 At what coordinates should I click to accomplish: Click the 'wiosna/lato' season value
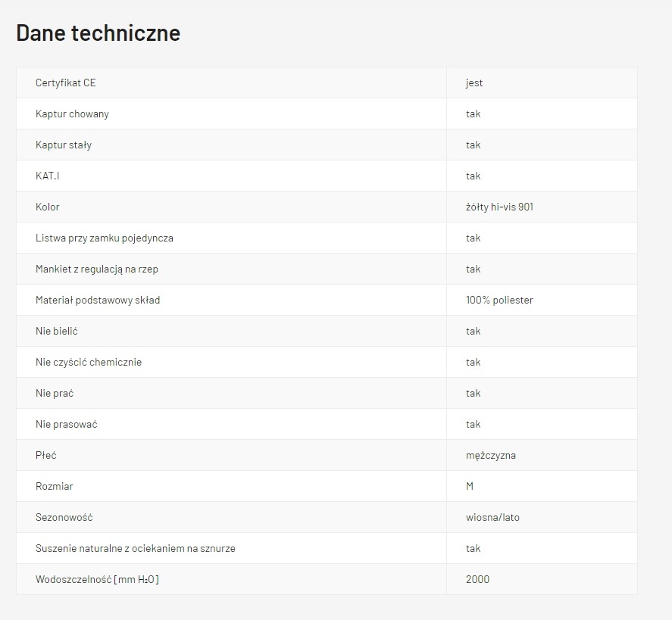click(492, 517)
